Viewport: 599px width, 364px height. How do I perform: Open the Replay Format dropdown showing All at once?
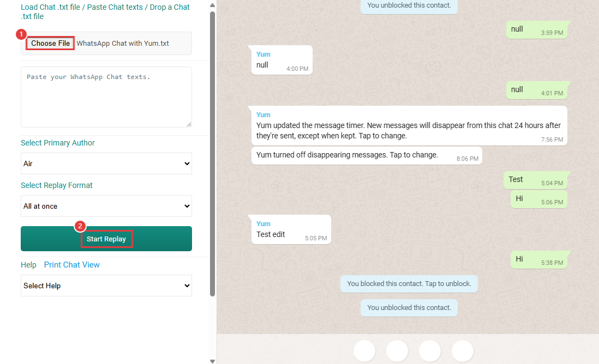(106, 206)
